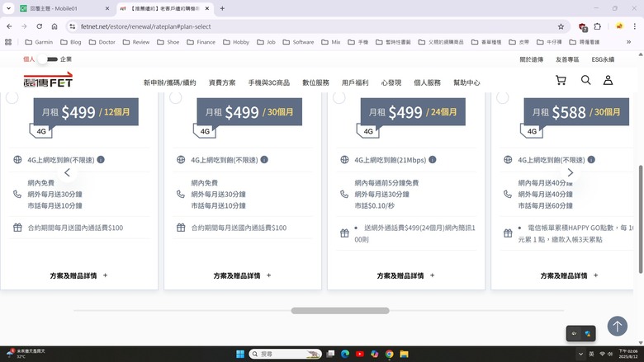Select the $499 / 24個月 plan radio button
The width and height of the screenshot is (644, 362).
pos(339,97)
